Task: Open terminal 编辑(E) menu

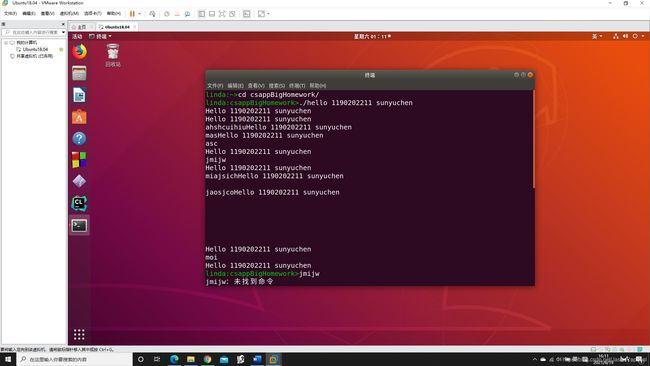Action: [x=235, y=85]
